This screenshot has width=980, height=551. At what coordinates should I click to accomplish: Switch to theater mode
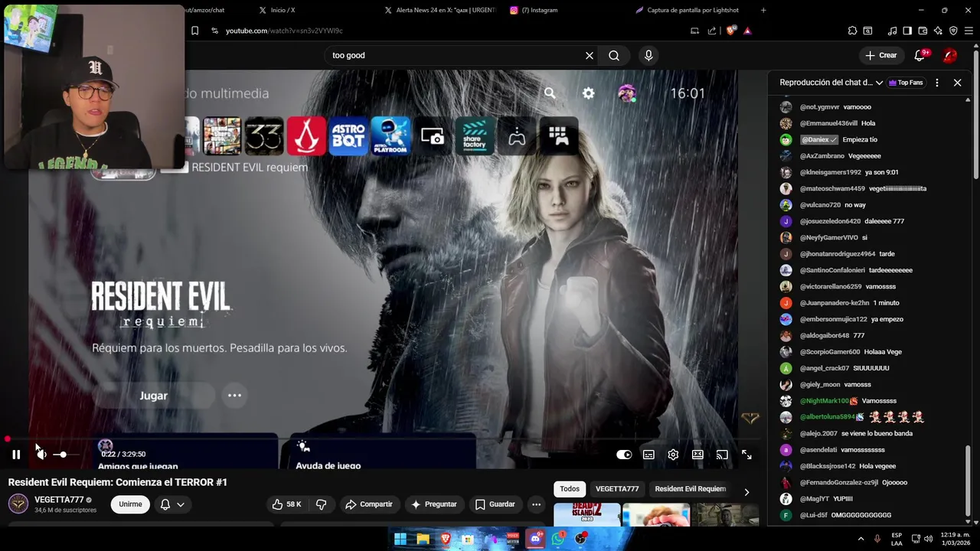click(x=697, y=455)
